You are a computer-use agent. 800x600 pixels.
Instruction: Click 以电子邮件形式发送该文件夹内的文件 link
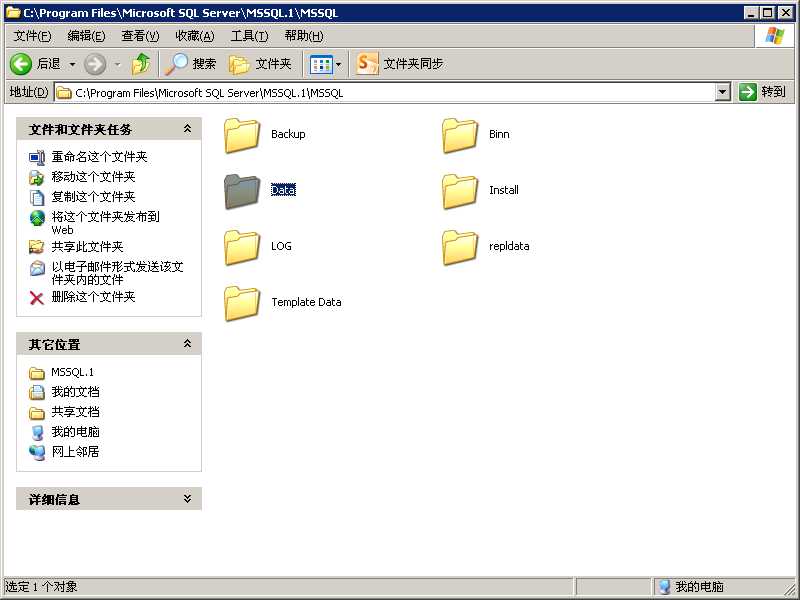click(x=117, y=273)
